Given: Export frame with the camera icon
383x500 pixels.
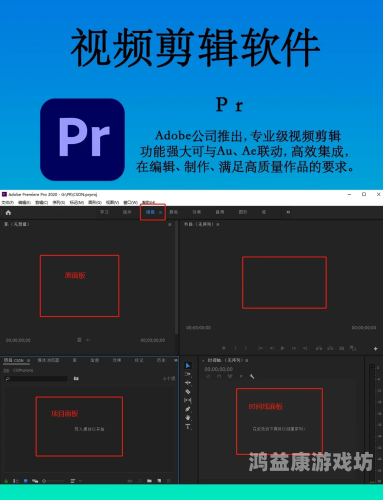Looking at the screenshot, I should (342, 348).
